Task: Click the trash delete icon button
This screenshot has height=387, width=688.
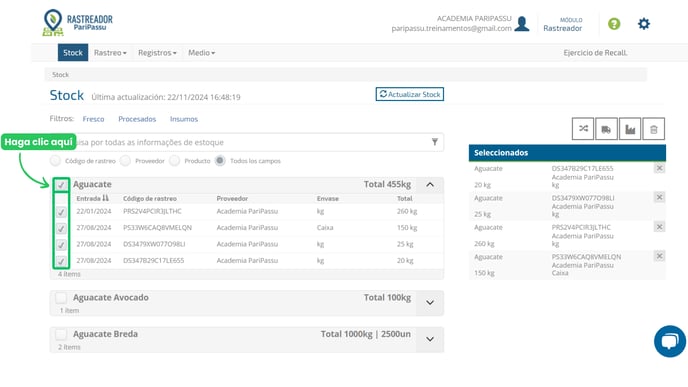Action: 654,129
